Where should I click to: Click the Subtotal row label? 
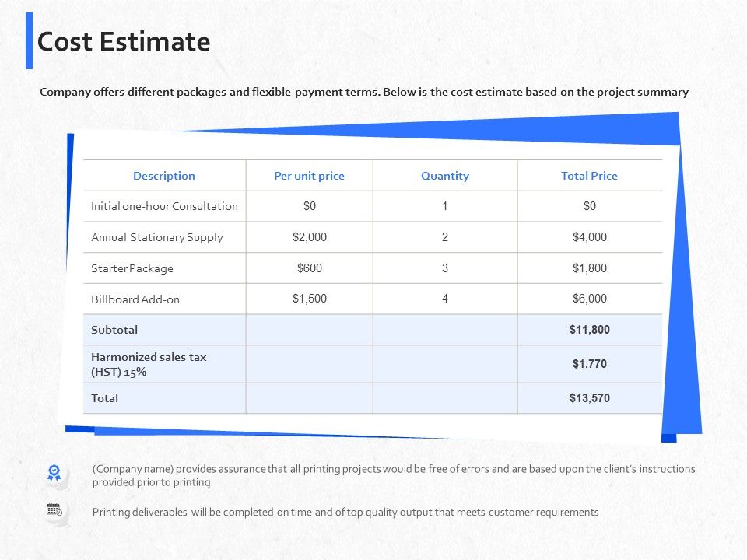coord(114,330)
